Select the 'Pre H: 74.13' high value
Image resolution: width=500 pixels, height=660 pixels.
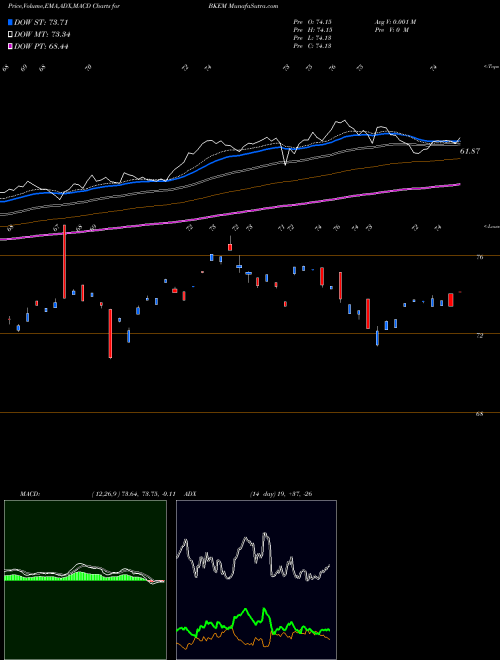coord(312,30)
